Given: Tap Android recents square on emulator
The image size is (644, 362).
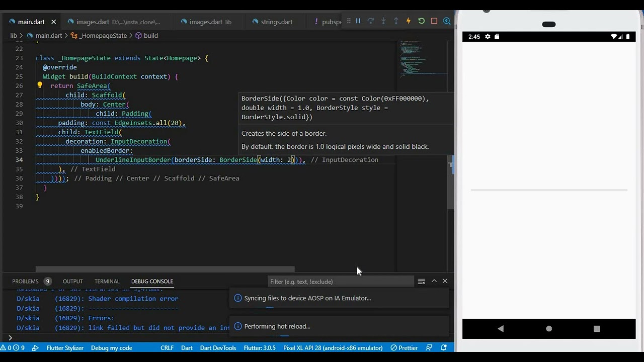Looking at the screenshot, I should 597,328.
